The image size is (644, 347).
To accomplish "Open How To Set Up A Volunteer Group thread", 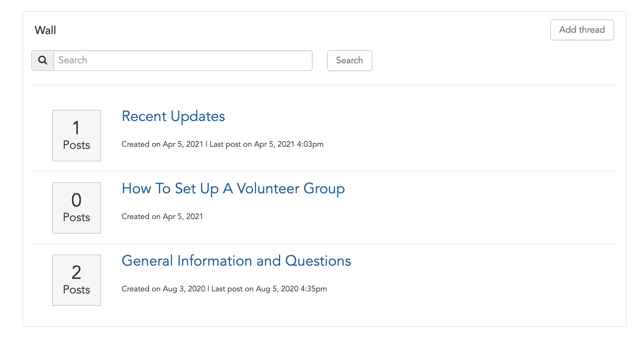I will click(x=233, y=188).
